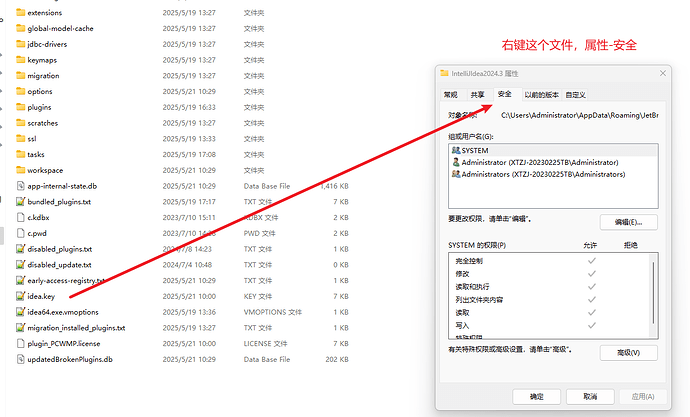This screenshot has height=417, width=690.
Task: Click the c.kdbx file icon
Action: 20,217
